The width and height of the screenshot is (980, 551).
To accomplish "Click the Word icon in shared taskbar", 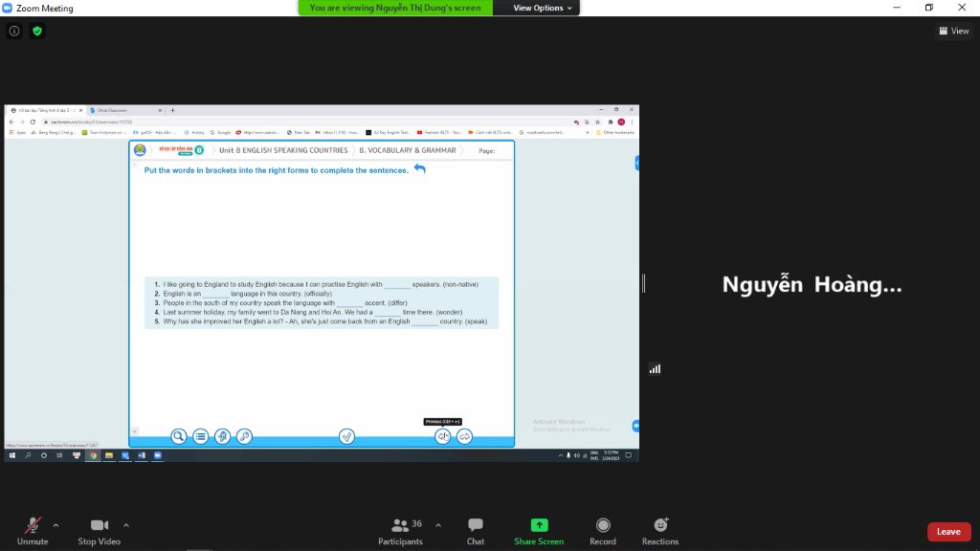I will click(142, 455).
